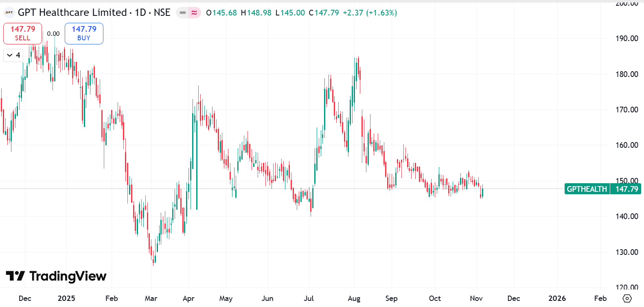The image size is (644, 307).
Task: Click the Aug label on time axis
Action: [x=354, y=298]
